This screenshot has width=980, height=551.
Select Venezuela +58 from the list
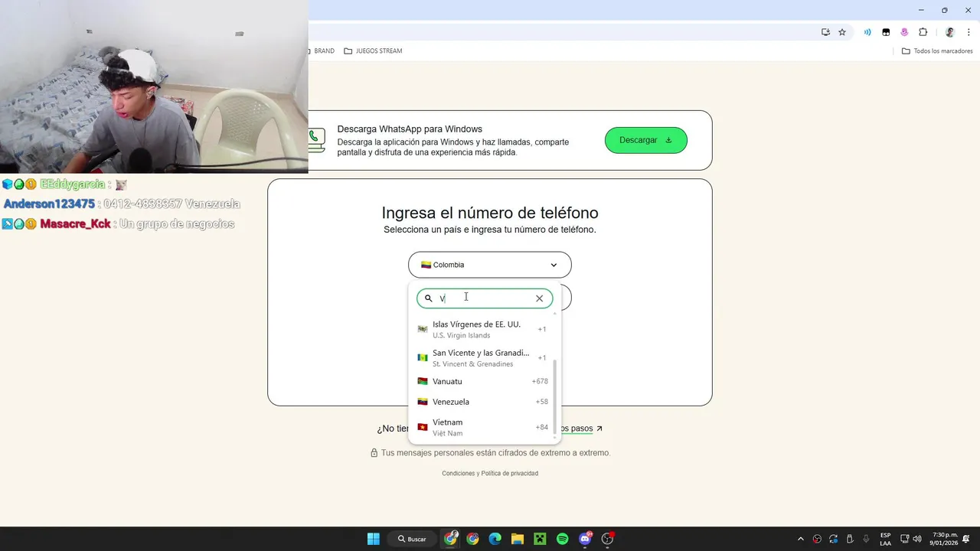484,402
